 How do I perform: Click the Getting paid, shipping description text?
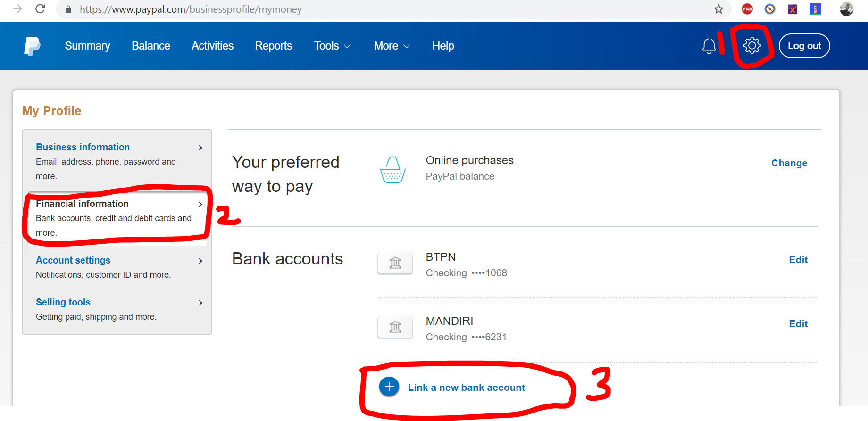click(x=96, y=317)
